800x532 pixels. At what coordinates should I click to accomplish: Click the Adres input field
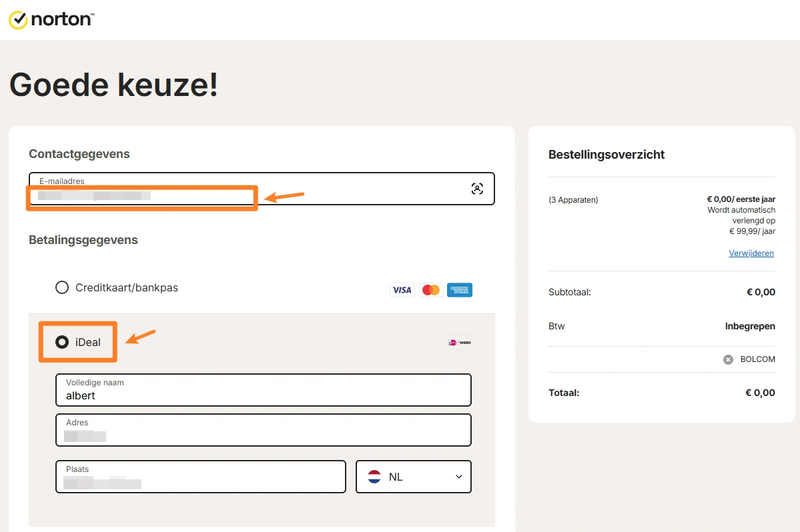264,430
